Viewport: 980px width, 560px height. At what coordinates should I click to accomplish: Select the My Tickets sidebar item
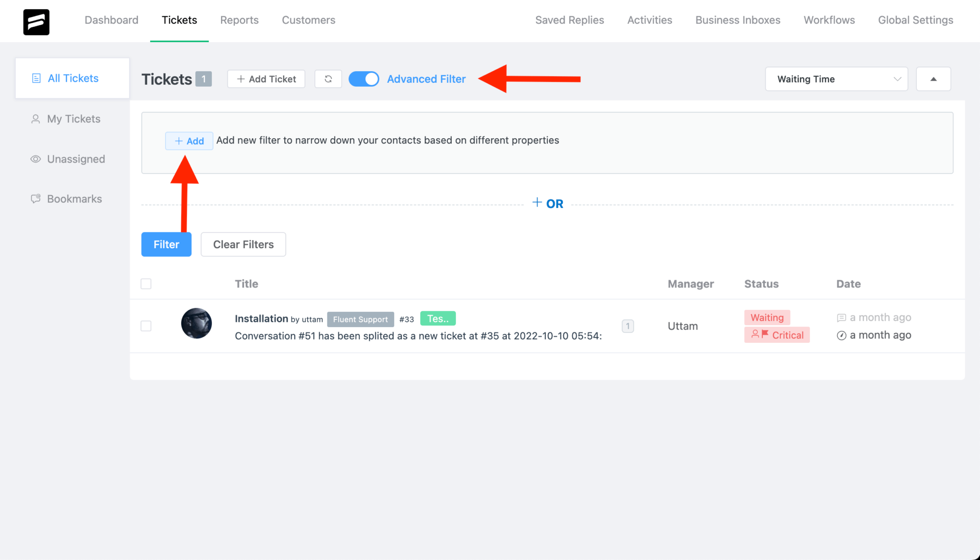coord(72,119)
